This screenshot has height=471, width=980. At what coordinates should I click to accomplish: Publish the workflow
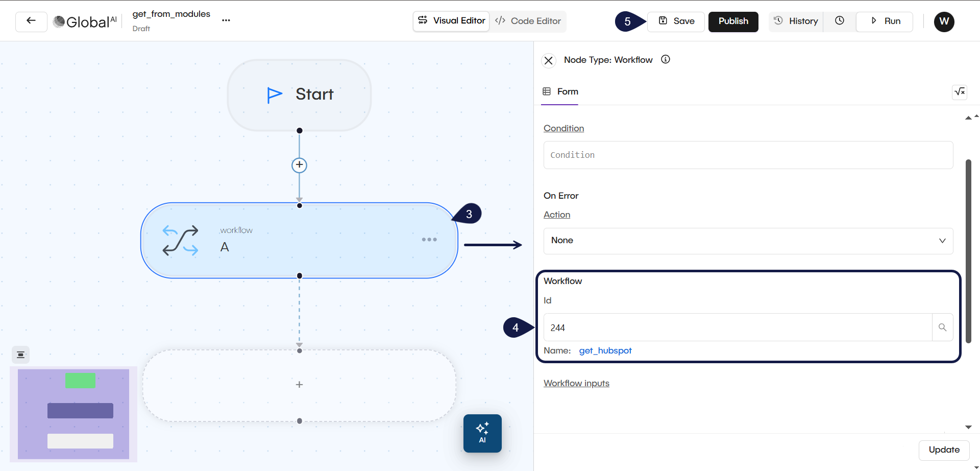(733, 21)
